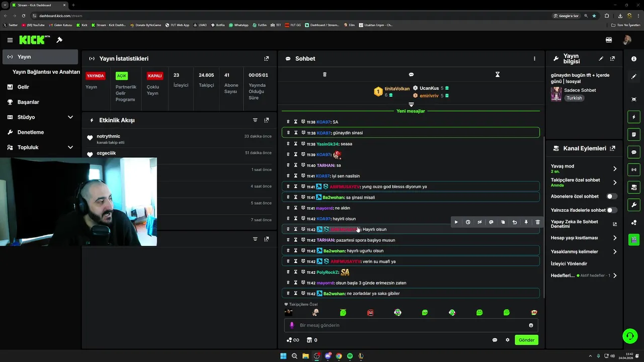Click the copy icon in the message toolbar
The image size is (644, 362).
click(x=503, y=222)
